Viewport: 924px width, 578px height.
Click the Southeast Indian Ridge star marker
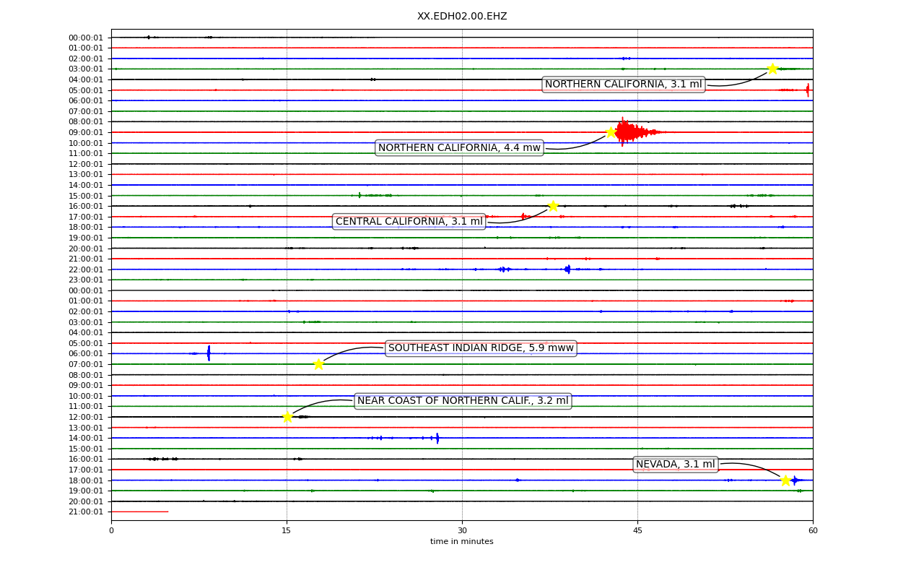tap(318, 364)
